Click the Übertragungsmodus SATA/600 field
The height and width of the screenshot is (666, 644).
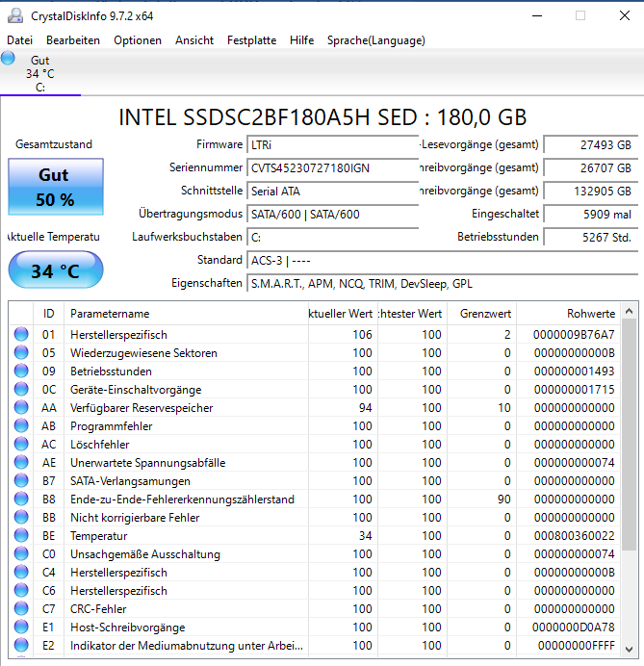click(333, 214)
